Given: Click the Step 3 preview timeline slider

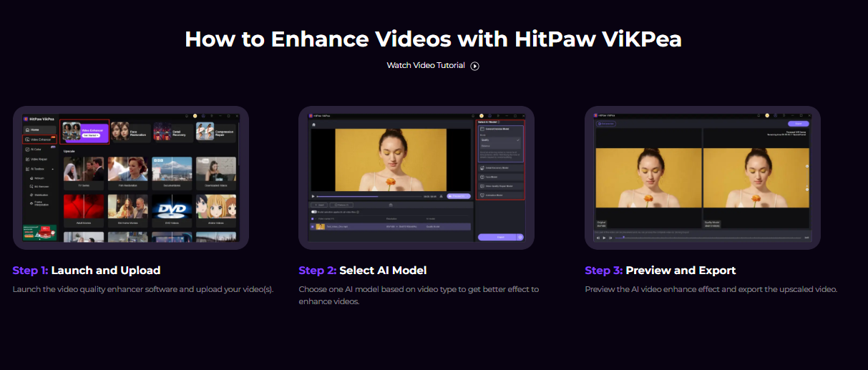Looking at the screenshot, I should (x=708, y=238).
